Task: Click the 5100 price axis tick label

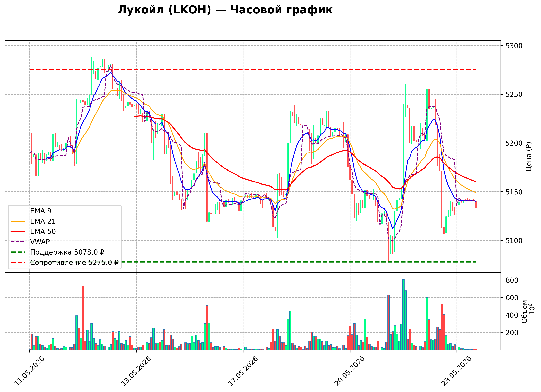Action: tap(514, 241)
